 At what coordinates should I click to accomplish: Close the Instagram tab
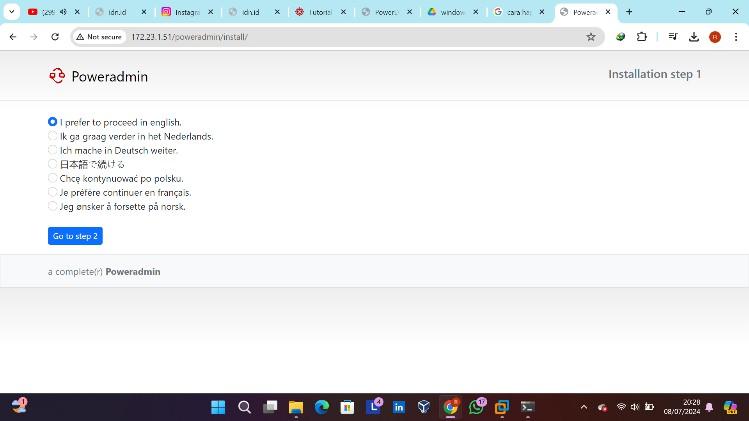[211, 12]
